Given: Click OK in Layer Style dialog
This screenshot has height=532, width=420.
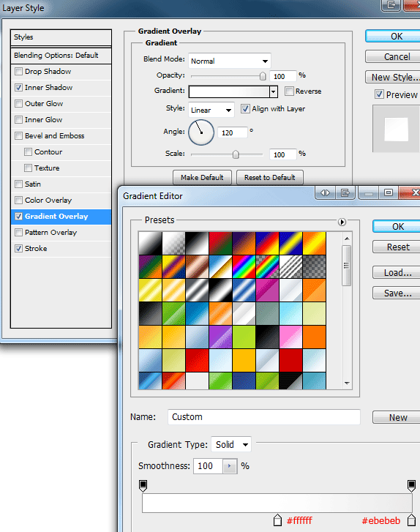Looking at the screenshot, I should (393, 37).
